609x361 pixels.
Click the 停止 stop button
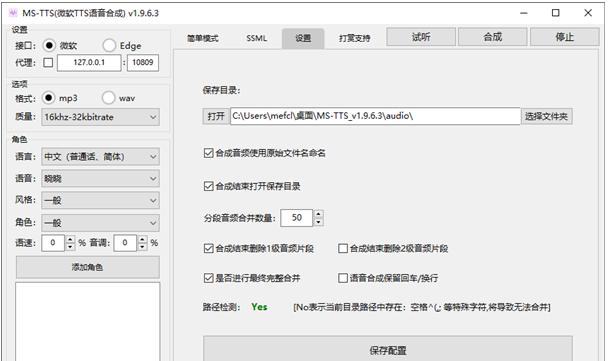(564, 37)
